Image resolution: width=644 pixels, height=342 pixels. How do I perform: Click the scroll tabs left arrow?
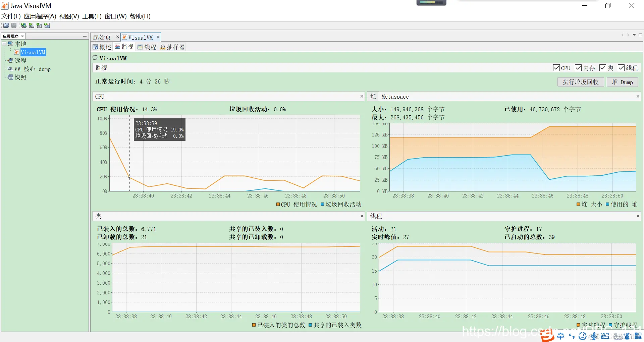623,35
